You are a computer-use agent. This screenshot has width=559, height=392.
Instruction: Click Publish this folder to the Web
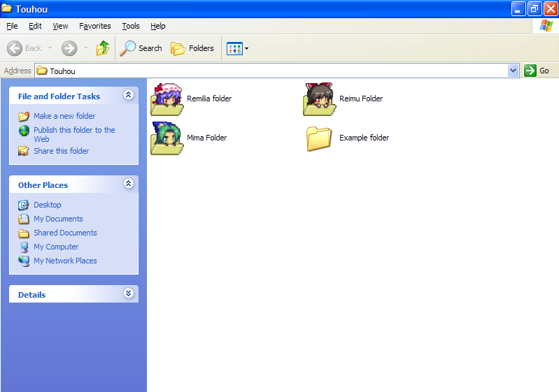(74, 134)
